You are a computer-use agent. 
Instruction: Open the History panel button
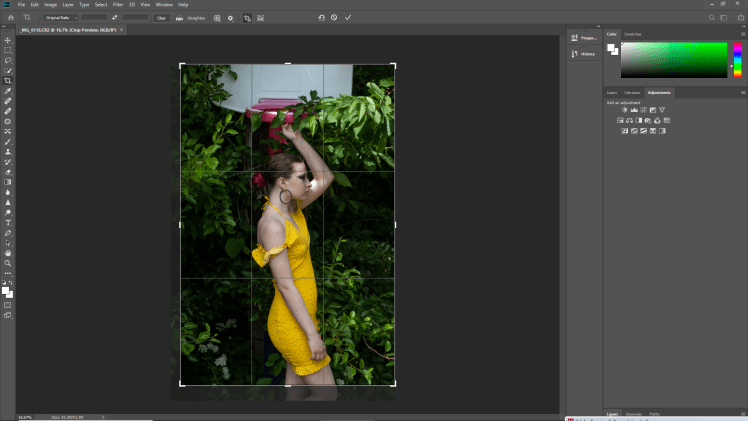[x=582, y=53]
